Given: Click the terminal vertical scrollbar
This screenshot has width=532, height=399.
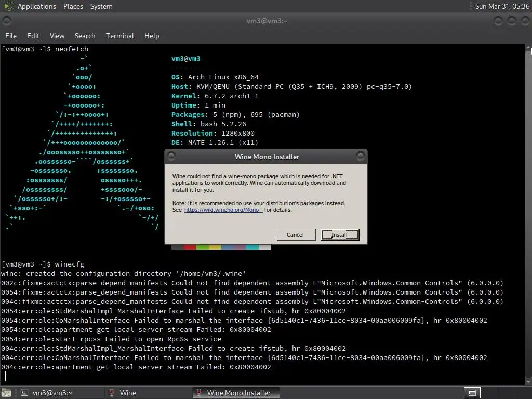Looking at the screenshot, I should click(528, 214).
